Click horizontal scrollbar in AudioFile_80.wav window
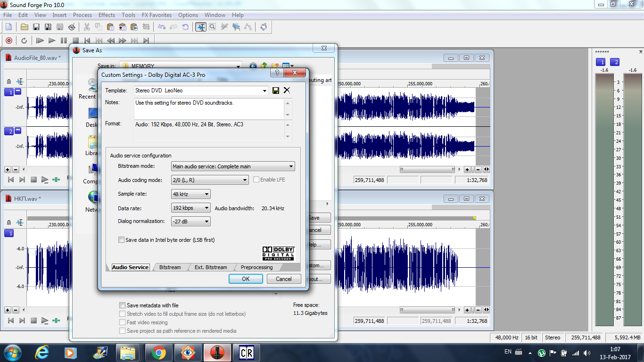Viewport: 644px width, 362px height. click(x=428, y=169)
